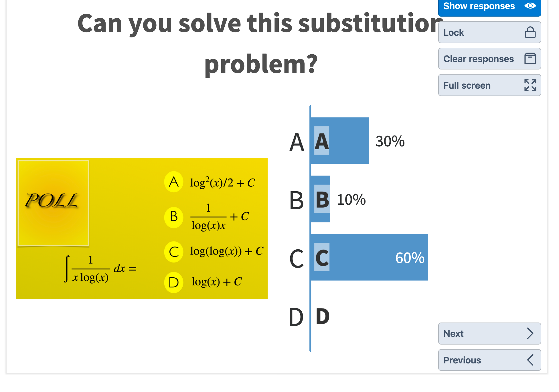This screenshot has height=392, width=559.
Task: Select yellow circle answer C in poll image
Action: tap(174, 252)
